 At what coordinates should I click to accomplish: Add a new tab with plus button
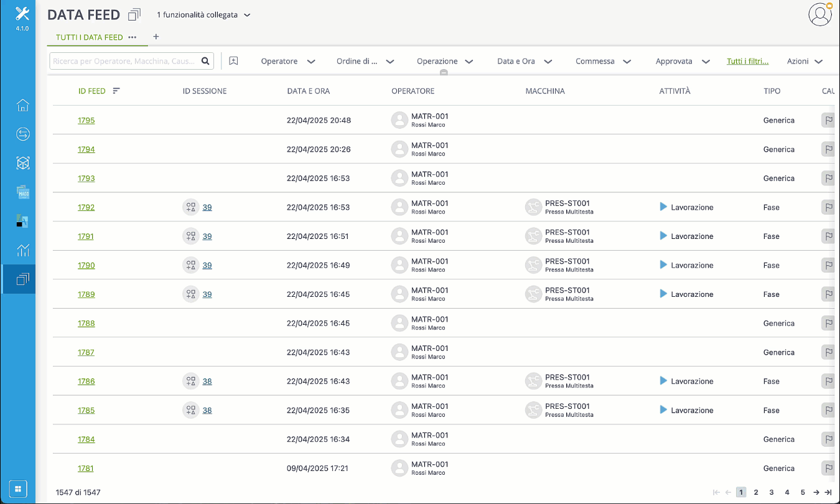click(156, 37)
